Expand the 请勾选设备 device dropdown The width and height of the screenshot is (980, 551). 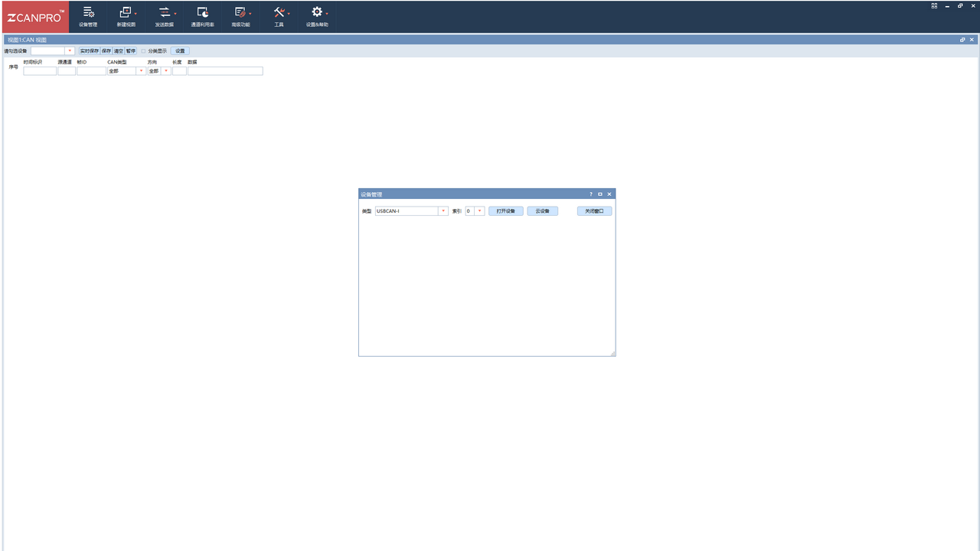[70, 51]
